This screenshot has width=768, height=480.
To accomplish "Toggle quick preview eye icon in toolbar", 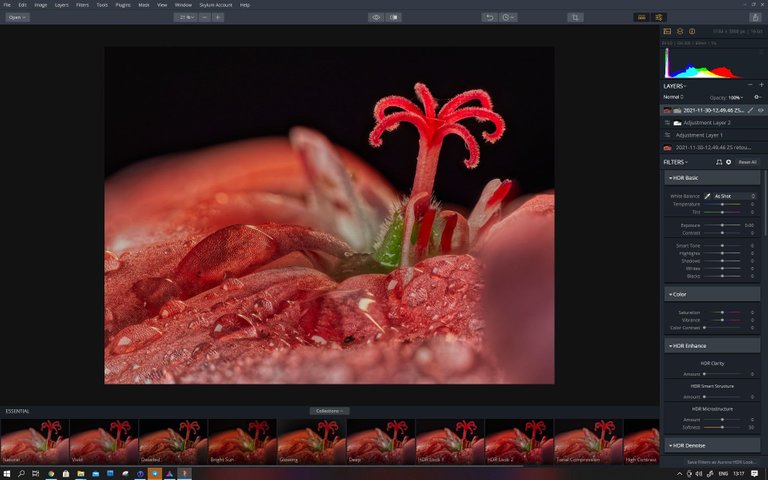I will 376,17.
